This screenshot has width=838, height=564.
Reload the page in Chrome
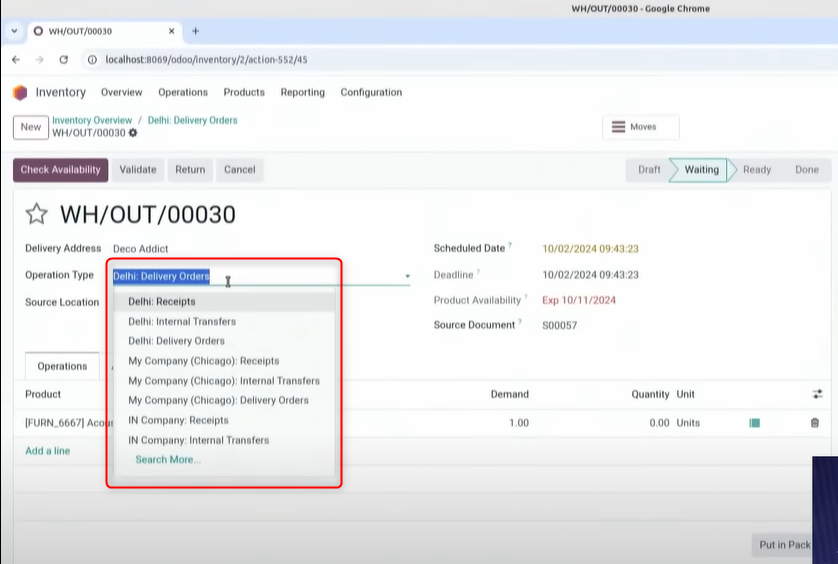pos(64,59)
